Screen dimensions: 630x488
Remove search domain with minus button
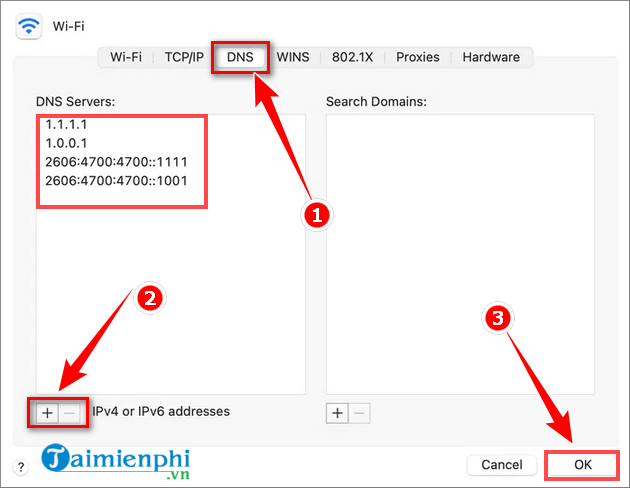pyautogui.click(x=360, y=413)
